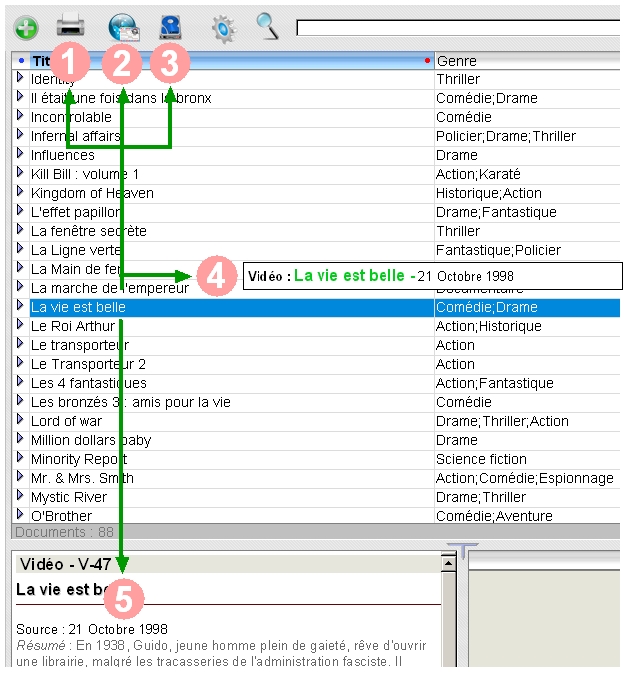Select the Mr. & Mrs. Smith title
Screen dimensions: 629x673
(82, 478)
